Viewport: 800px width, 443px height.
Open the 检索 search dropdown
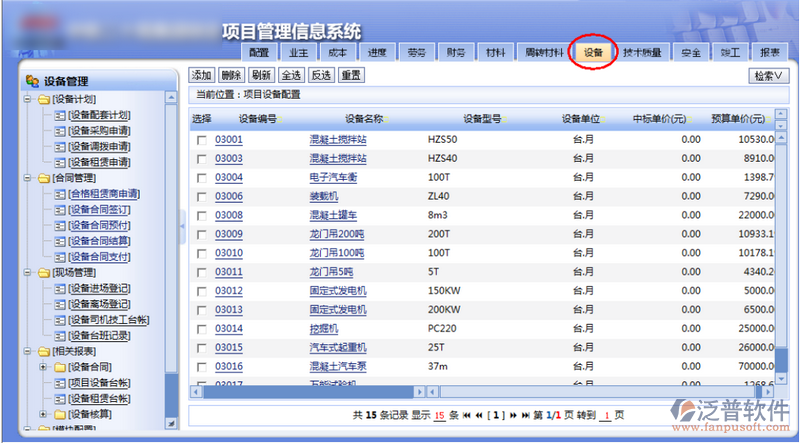(x=768, y=76)
